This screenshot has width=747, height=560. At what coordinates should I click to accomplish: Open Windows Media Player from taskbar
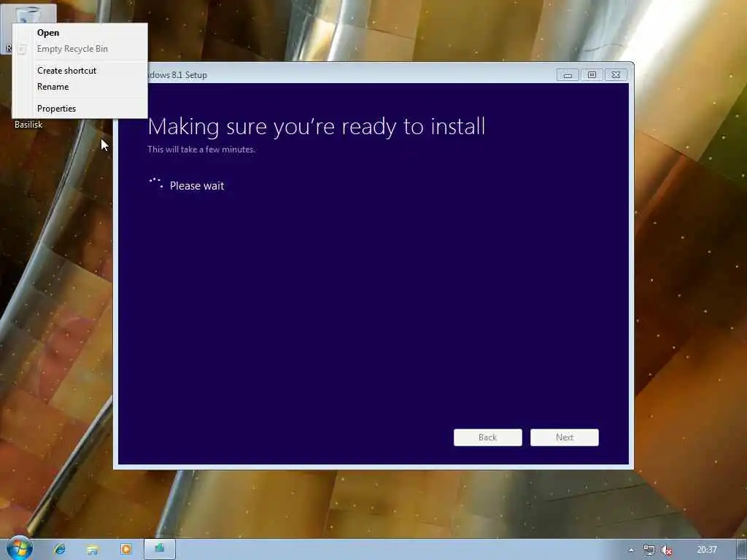point(126,549)
